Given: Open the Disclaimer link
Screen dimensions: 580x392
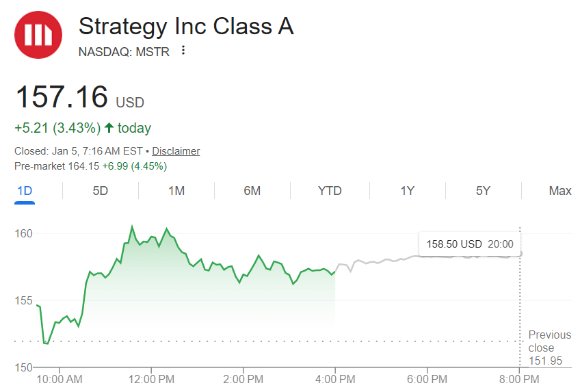Looking at the screenshot, I should (176, 151).
